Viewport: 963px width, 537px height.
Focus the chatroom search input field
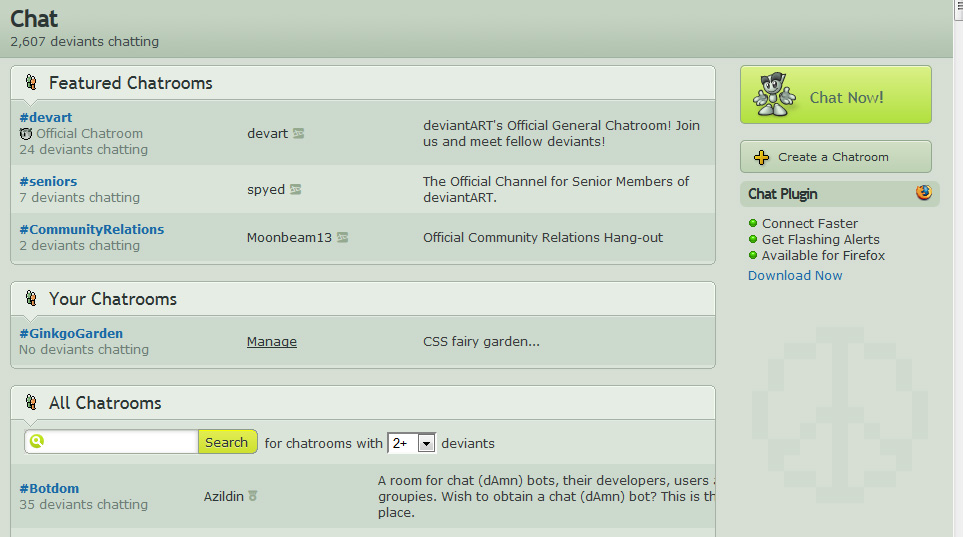coord(112,442)
